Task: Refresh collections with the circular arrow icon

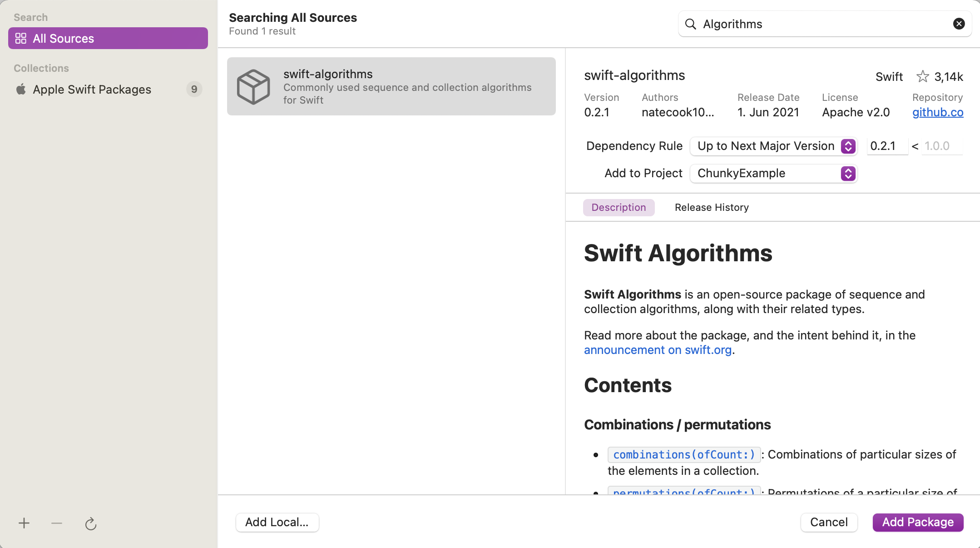Action: [91, 523]
